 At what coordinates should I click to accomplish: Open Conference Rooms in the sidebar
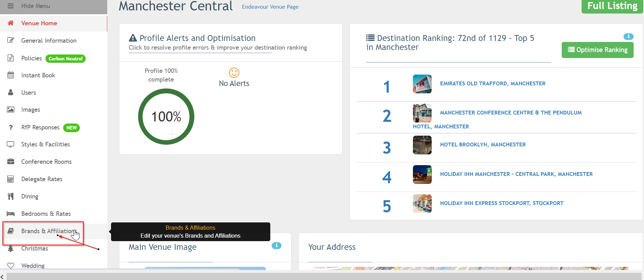(x=46, y=162)
